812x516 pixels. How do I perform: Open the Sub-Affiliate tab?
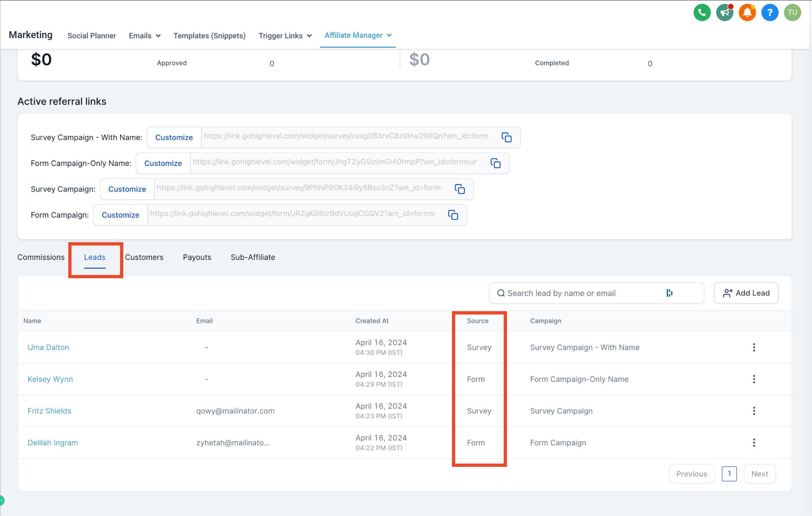tap(253, 257)
